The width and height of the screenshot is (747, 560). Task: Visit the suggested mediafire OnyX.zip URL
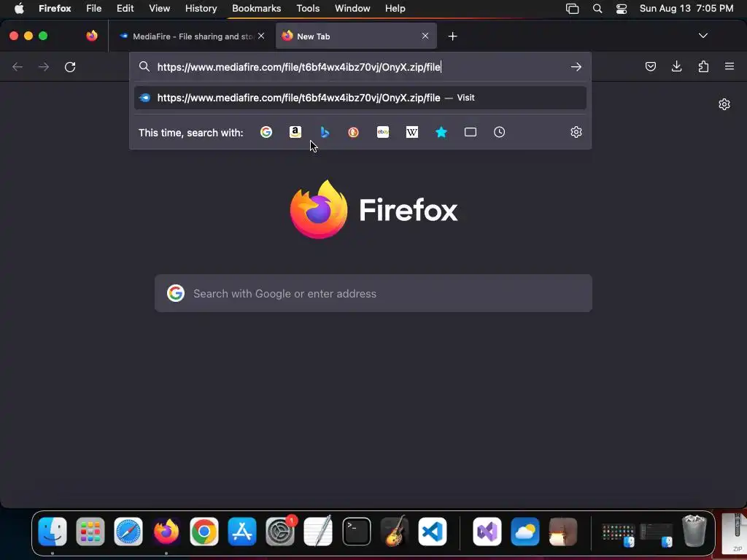pos(360,98)
